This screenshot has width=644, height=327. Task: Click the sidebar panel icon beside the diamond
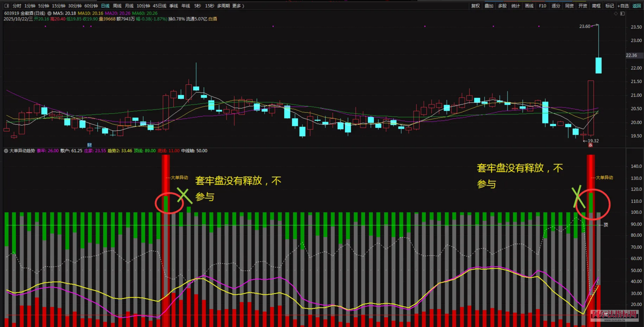(622, 14)
